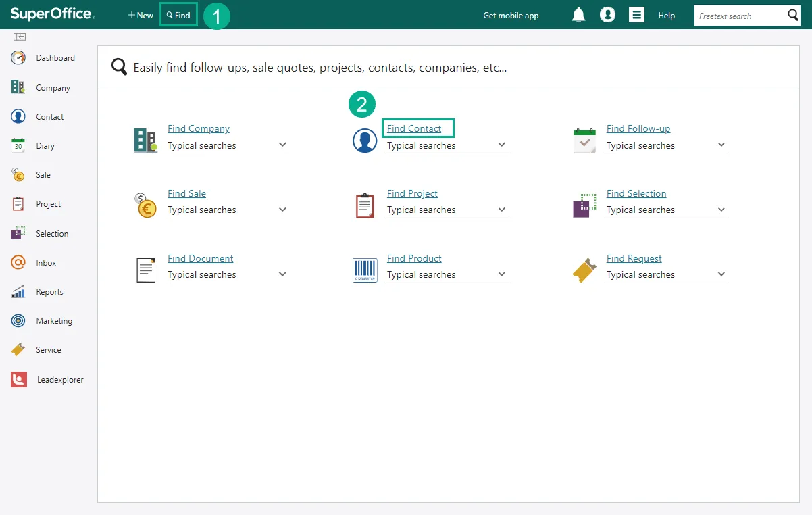Collapse the left navigation sidebar
This screenshot has width=812, height=515.
pyautogui.click(x=20, y=36)
